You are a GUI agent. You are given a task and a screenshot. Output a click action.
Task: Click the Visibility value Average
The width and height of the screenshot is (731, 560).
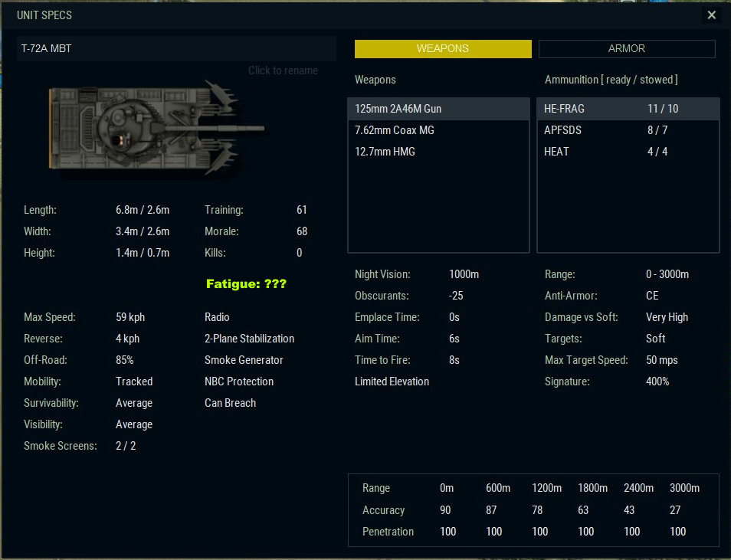[x=134, y=424]
